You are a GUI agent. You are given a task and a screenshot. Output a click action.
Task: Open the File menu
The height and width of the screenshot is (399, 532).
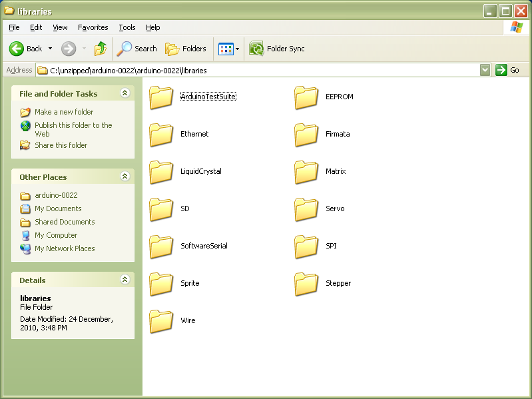pos(14,27)
